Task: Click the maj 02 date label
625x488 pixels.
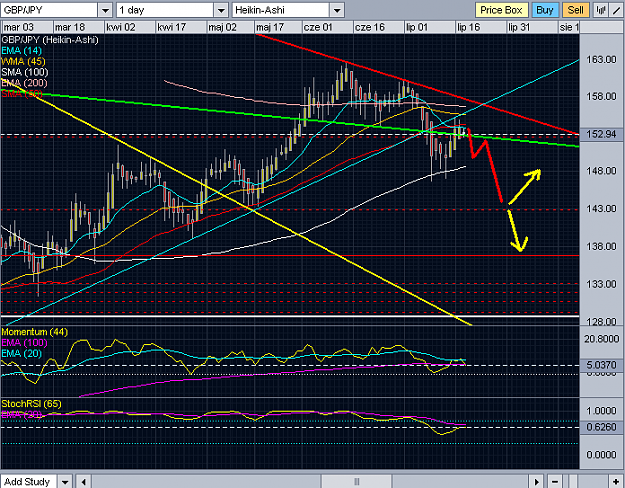Action: pyautogui.click(x=222, y=27)
